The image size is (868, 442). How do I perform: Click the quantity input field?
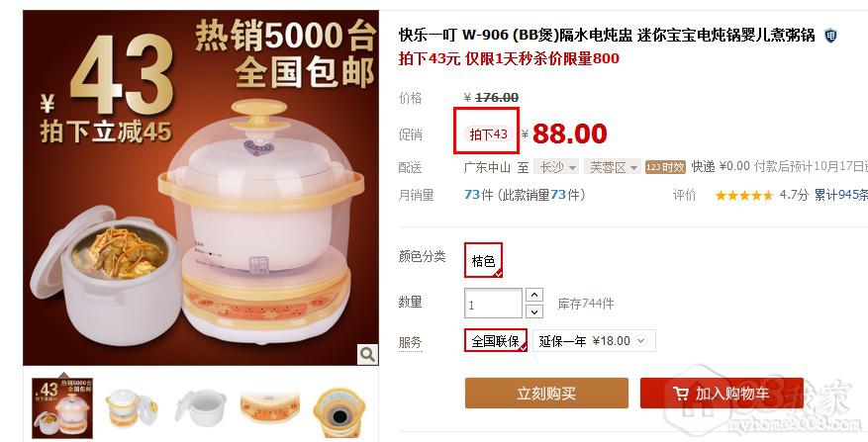pyautogui.click(x=493, y=304)
